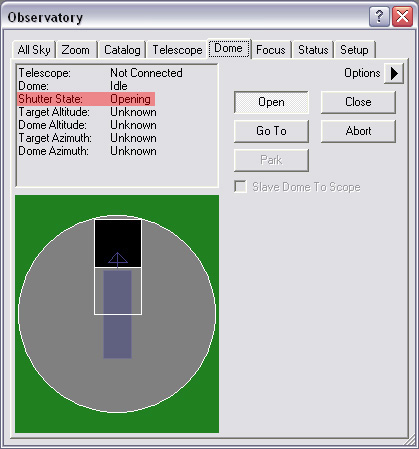Viewport: 419px width, 449px height.
Task: Open the Status tab
Action: pos(313,50)
